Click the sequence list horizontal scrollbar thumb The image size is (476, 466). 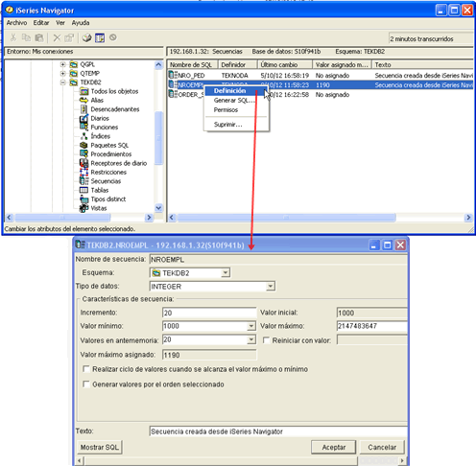tap(287, 218)
